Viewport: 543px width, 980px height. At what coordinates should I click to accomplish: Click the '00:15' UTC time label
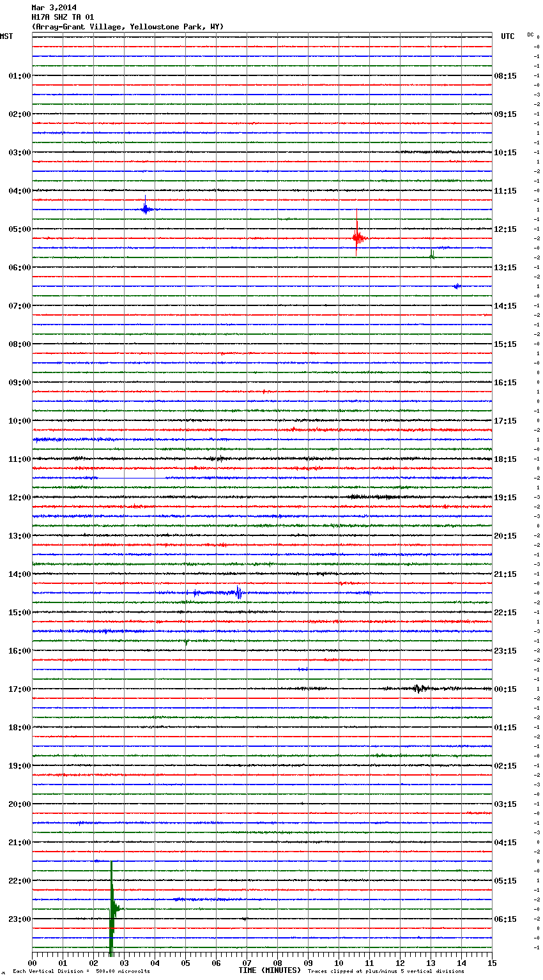[x=505, y=689]
